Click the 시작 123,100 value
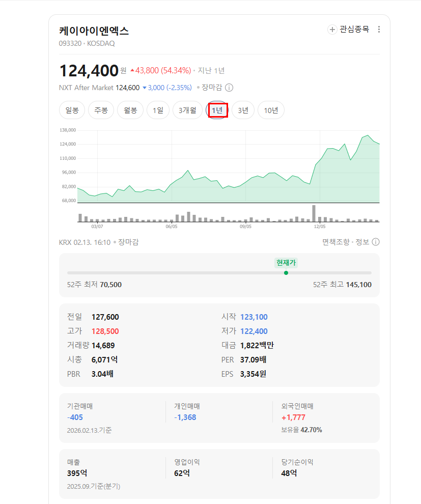Viewport: 421px width, 504px height. [x=254, y=317]
